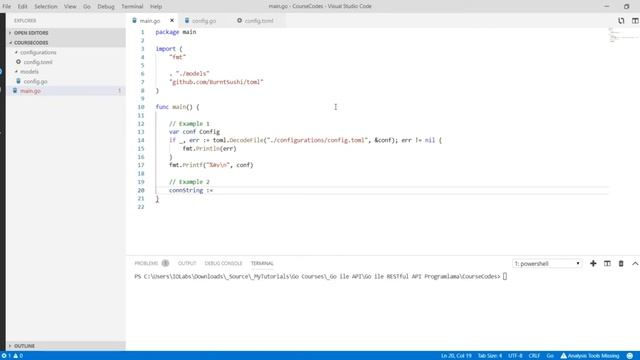The width and height of the screenshot is (640, 360).
Task: Open the Go menu
Action: (x=87, y=7)
